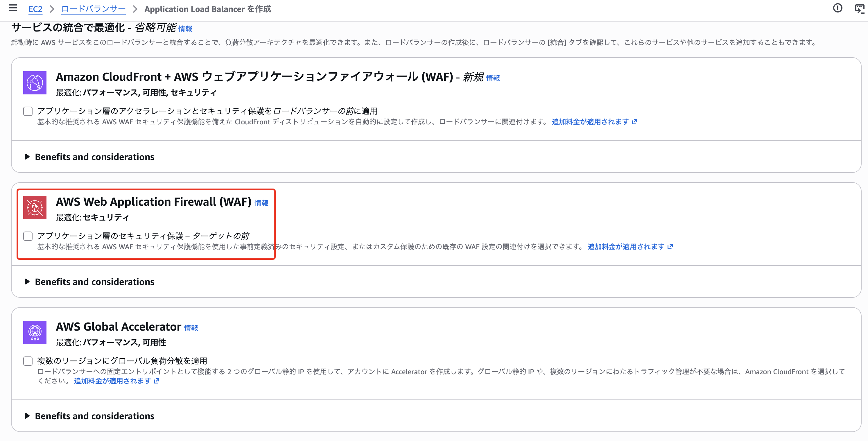Viewport: 868px width, 441px height.
Task: Click the AWS Global Accelerator service icon
Action: pos(35,333)
